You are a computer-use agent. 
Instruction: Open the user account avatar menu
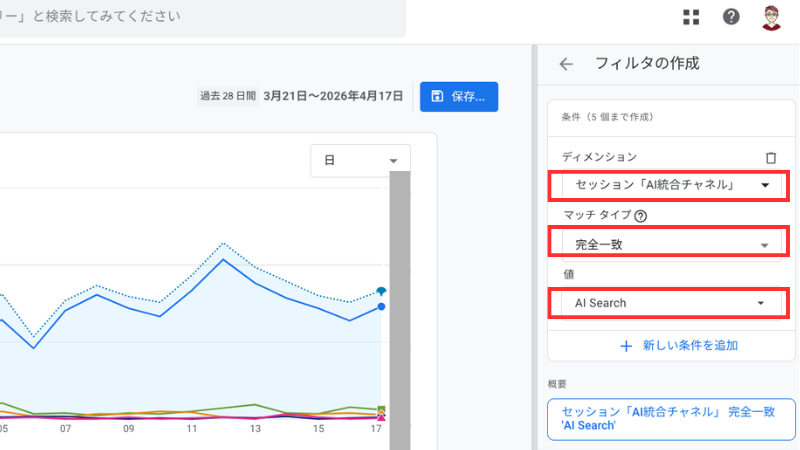point(771,17)
